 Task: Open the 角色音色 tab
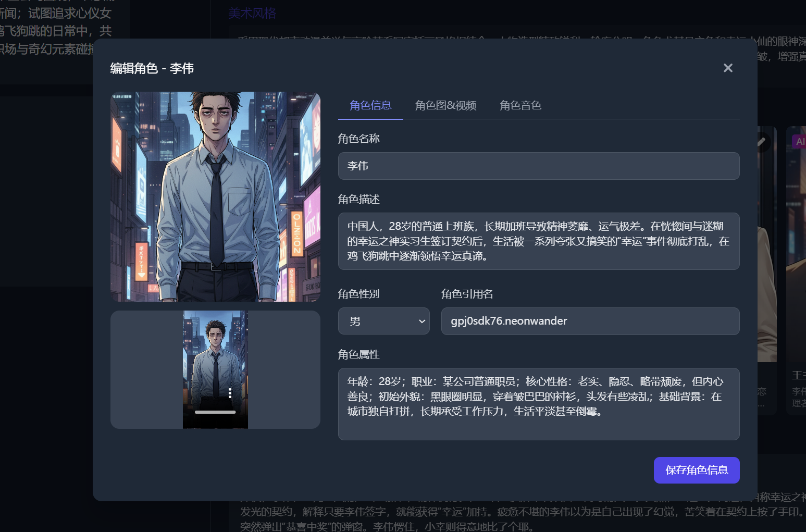click(x=520, y=105)
